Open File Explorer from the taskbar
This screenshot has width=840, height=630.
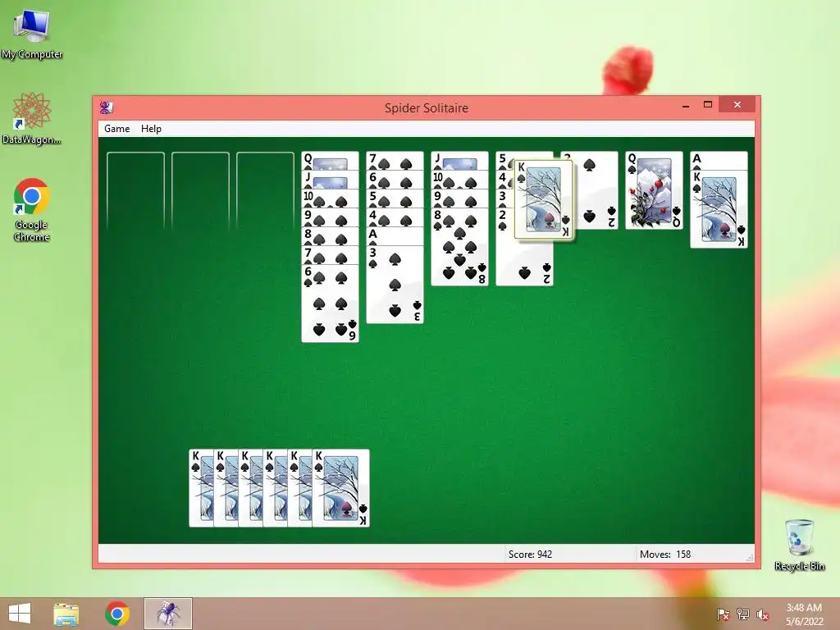[x=66, y=614]
